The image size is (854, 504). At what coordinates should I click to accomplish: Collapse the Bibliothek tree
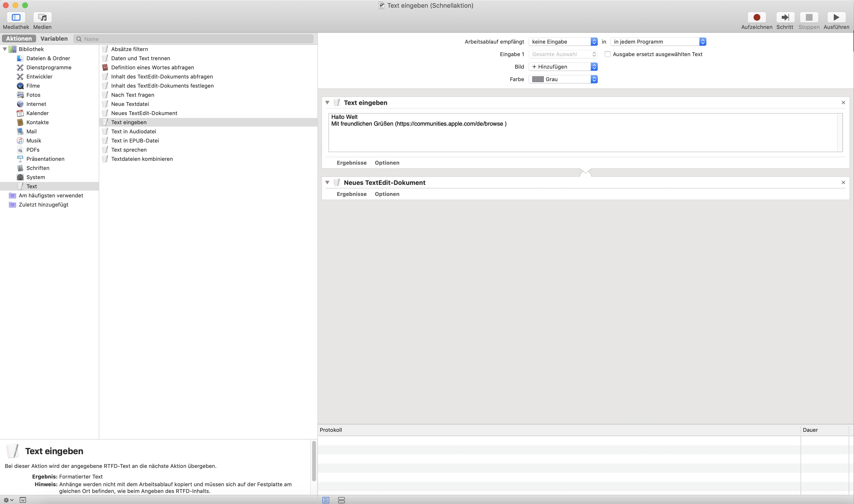pyautogui.click(x=5, y=49)
